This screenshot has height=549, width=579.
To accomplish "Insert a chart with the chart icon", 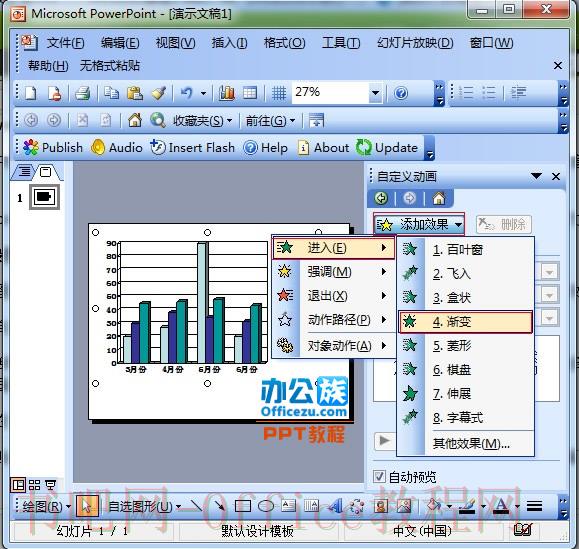I will click(226, 93).
